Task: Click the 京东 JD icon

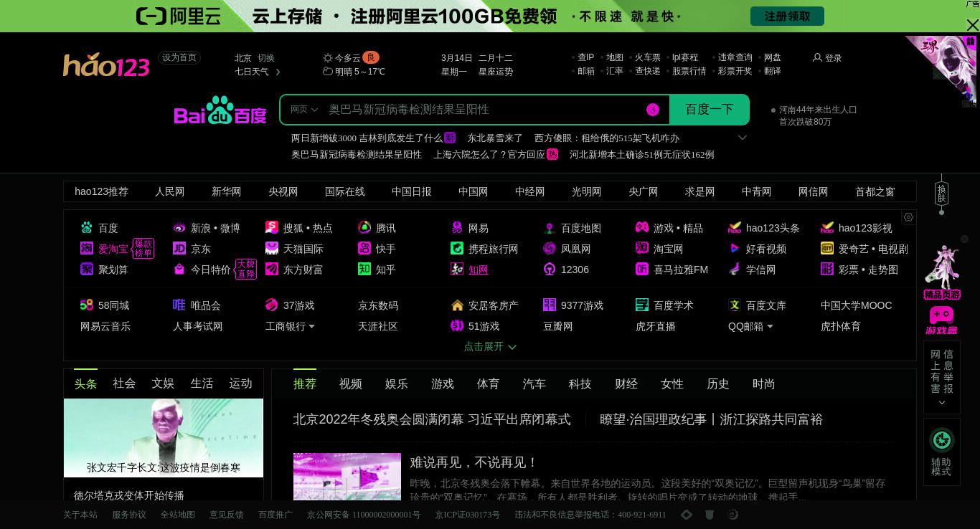Action: tap(179, 249)
